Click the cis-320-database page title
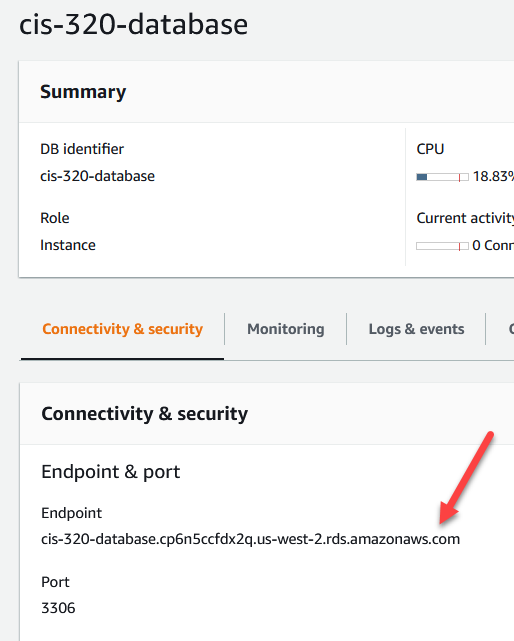This screenshot has width=514, height=641. pyautogui.click(x=133, y=25)
